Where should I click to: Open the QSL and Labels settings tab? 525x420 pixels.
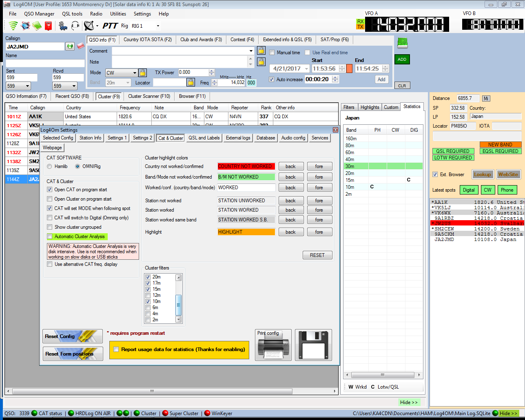204,138
